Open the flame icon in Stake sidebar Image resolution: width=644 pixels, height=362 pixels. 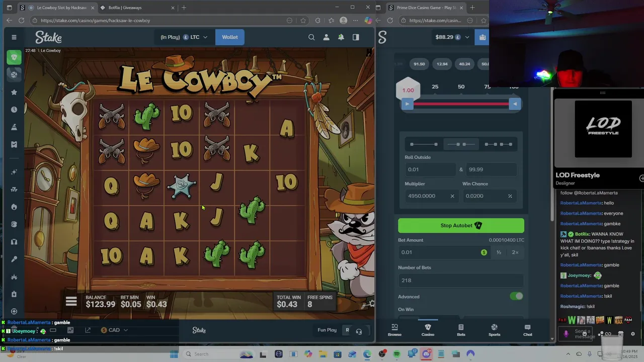pos(14,207)
